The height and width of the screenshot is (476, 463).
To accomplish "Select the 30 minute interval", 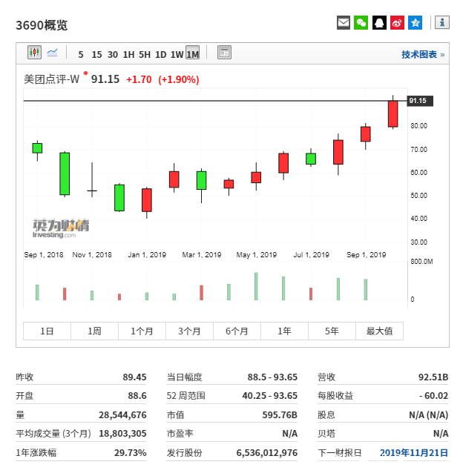I will pyautogui.click(x=112, y=55).
